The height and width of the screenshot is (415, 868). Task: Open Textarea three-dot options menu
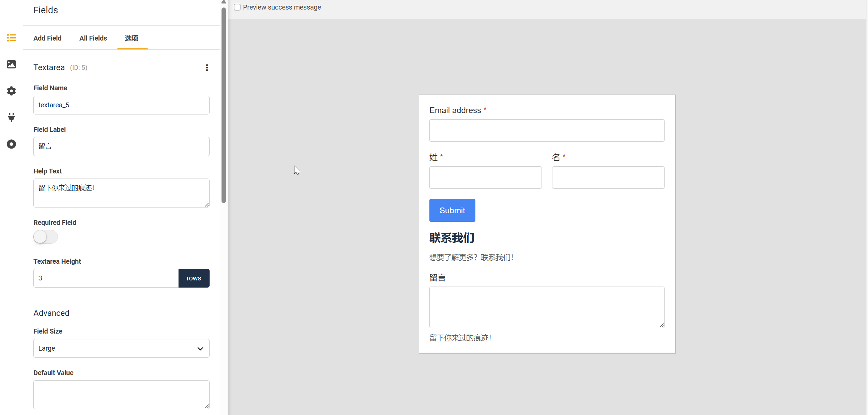tap(207, 67)
